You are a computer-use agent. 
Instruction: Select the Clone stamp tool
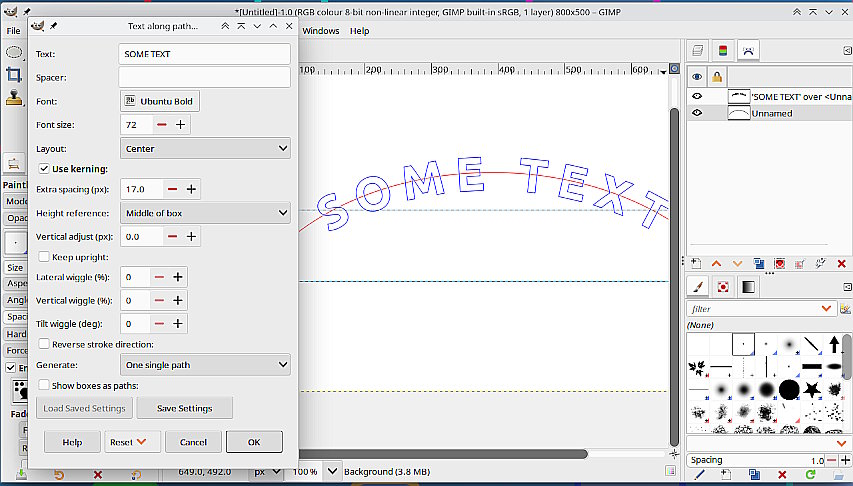click(14, 97)
